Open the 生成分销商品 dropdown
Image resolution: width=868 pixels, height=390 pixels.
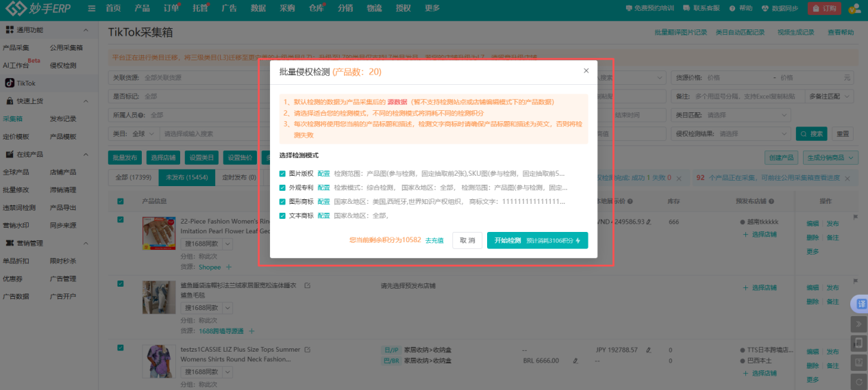click(x=832, y=158)
